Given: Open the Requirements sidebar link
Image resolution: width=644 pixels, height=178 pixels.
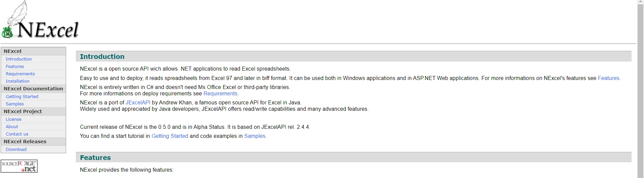Looking at the screenshot, I should click(x=20, y=74).
